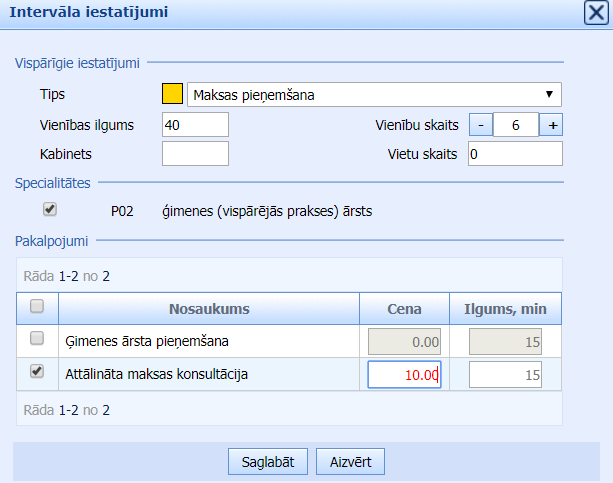Decrease Vienību skaits with minus button
This screenshot has width=613, height=483.
[480, 125]
